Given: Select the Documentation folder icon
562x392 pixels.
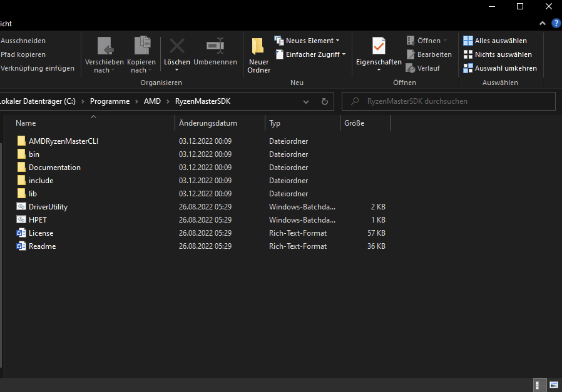Looking at the screenshot, I should [x=21, y=168].
